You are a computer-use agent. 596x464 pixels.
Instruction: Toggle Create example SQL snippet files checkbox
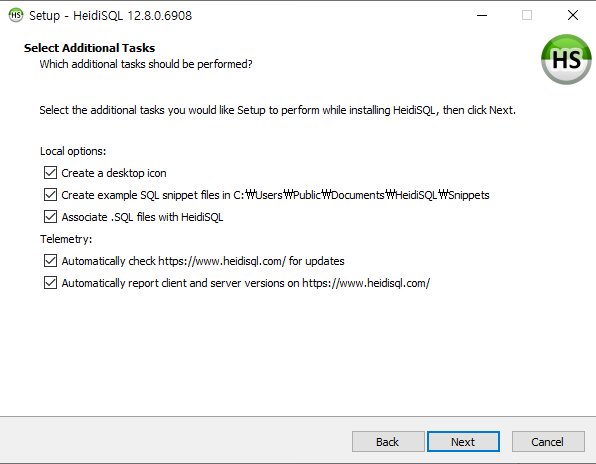point(51,195)
